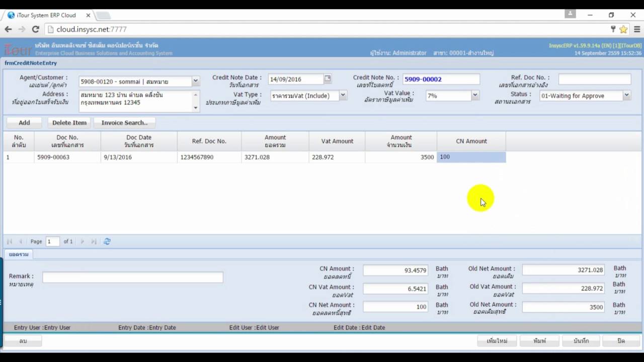Image resolution: width=644 pixels, height=362 pixels.
Task: Refresh the grid with the pager refresh icon
Action: point(107,241)
